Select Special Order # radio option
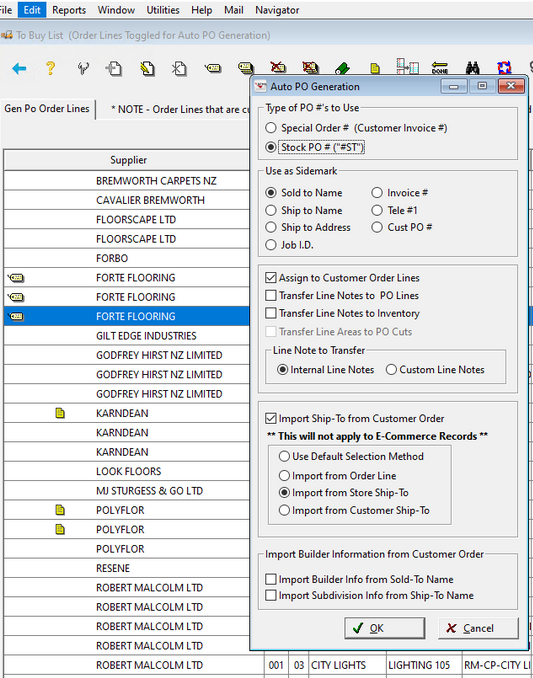Viewport: 533px width, 678px height. point(271,128)
